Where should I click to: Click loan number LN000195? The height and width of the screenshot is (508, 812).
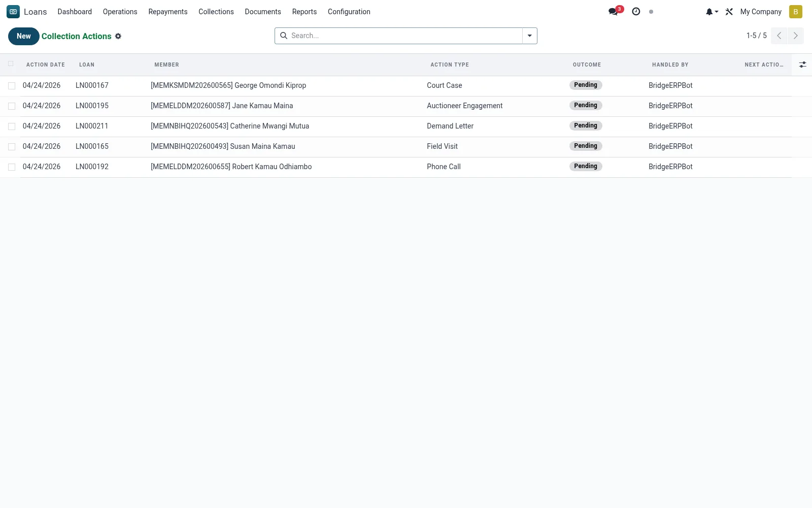pyautogui.click(x=92, y=106)
